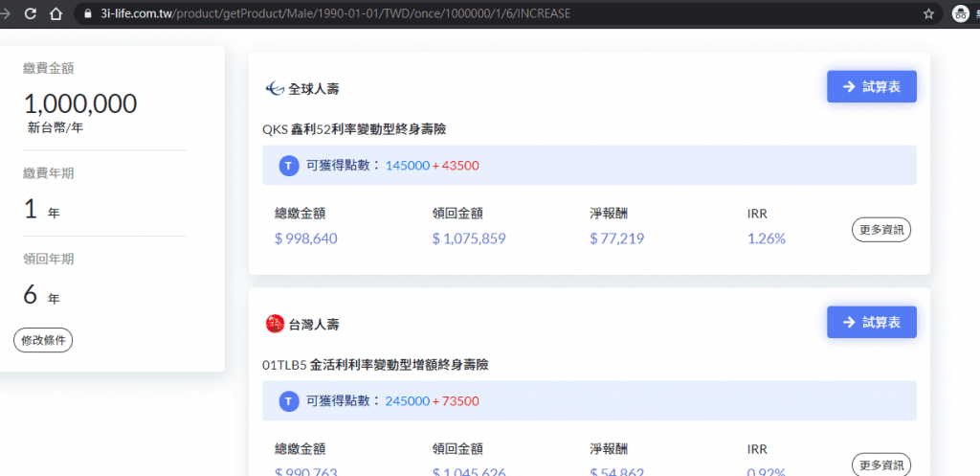Click 更多資訊 on the QKS 鑫利52 card

[881, 230]
